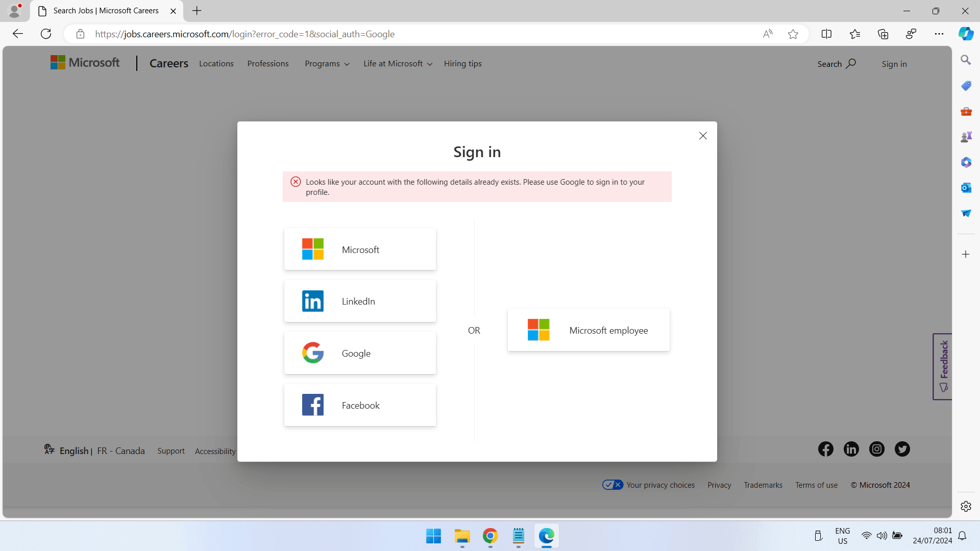Toggle split screen view icon

tap(826, 34)
